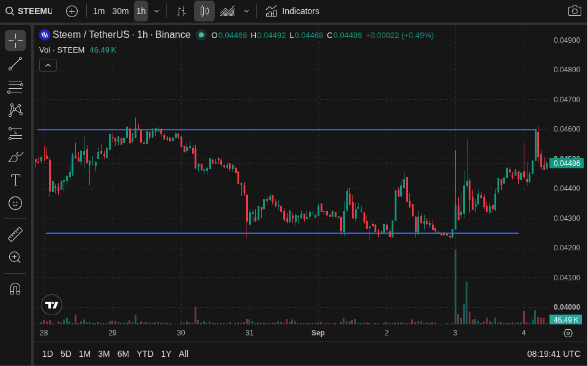Activate the zoom in tool

coord(15,258)
